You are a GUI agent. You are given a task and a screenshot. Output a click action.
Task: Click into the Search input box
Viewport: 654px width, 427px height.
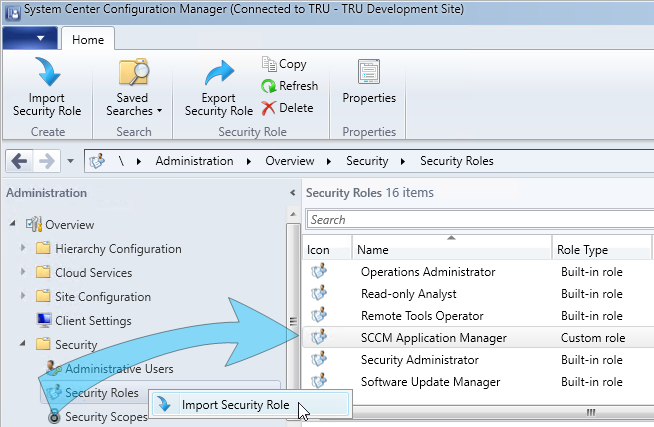click(480, 220)
